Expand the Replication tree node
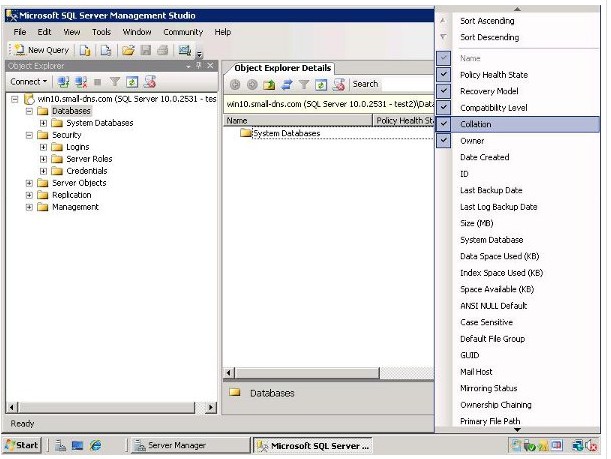This screenshot has width=611, height=459. coord(29,195)
